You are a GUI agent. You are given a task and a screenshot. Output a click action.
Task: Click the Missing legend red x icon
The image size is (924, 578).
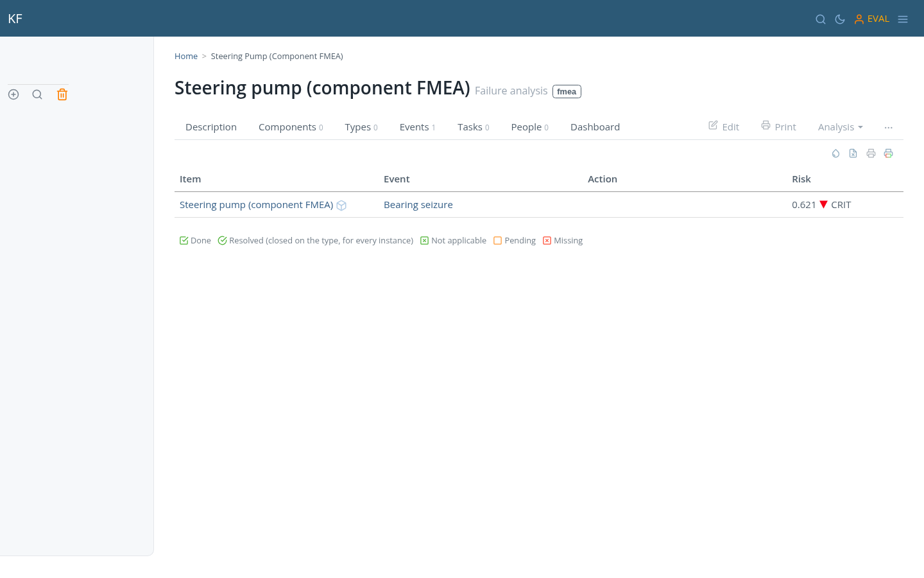(x=547, y=241)
